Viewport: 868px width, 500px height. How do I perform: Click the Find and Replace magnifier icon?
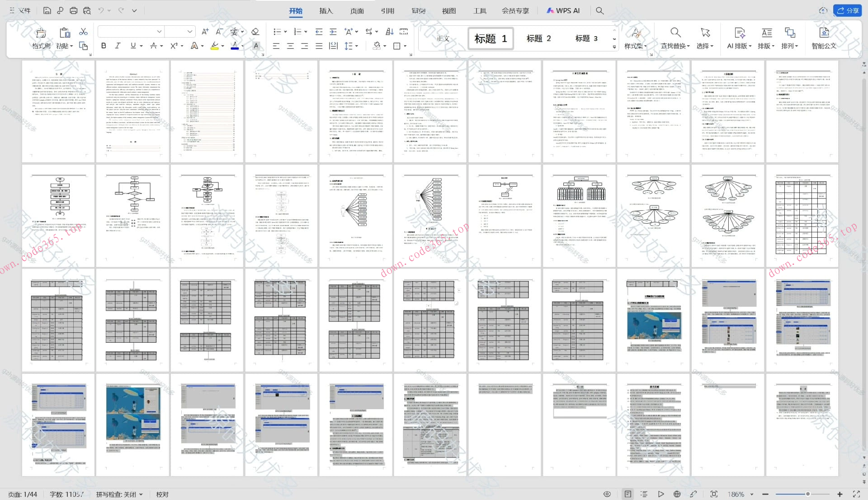pyautogui.click(x=675, y=33)
